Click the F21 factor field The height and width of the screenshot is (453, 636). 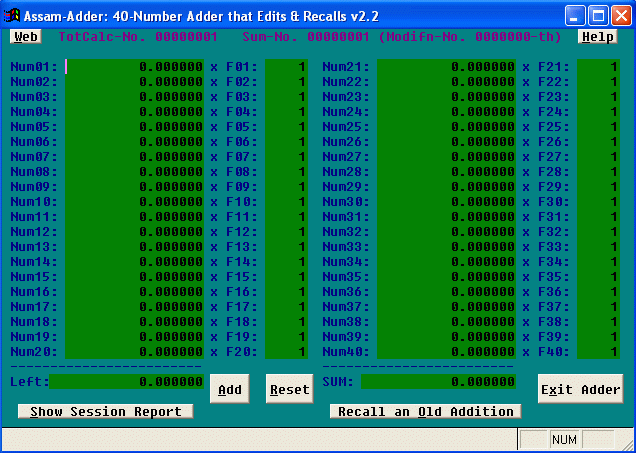click(598, 67)
